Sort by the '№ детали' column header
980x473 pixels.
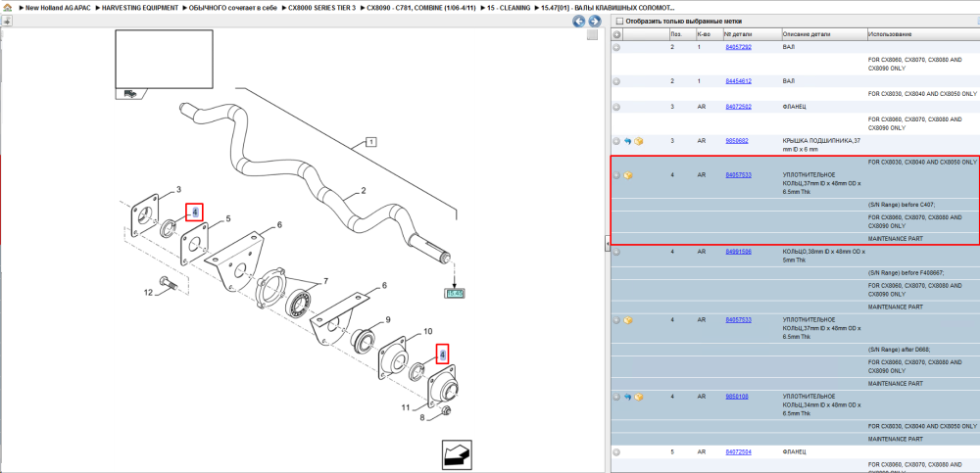(x=752, y=33)
